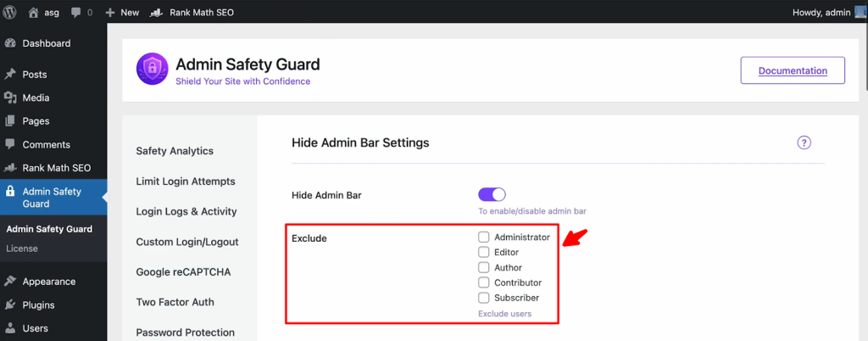
Task: Tick the Subscriber exclude checkbox
Action: (x=484, y=298)
